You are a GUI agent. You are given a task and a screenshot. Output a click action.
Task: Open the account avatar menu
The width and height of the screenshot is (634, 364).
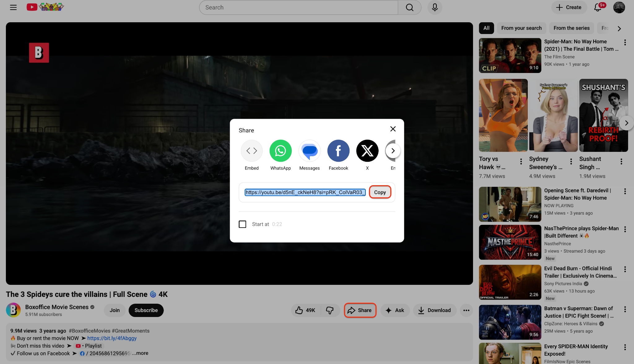619,7
